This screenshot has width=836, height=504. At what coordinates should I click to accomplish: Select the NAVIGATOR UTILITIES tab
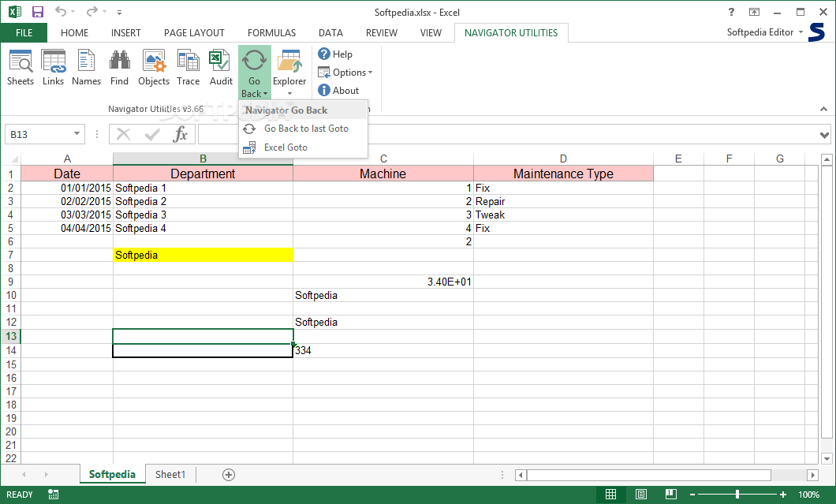511,32
